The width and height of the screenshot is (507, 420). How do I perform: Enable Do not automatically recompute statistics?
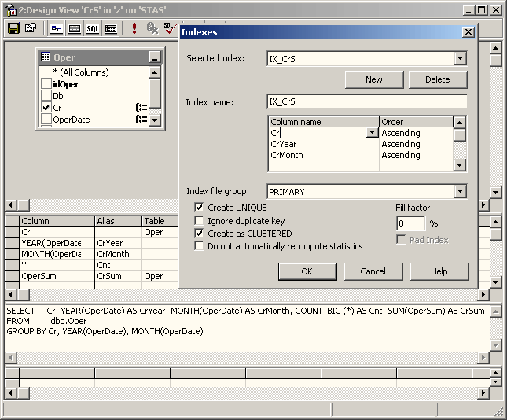point(200,246)
